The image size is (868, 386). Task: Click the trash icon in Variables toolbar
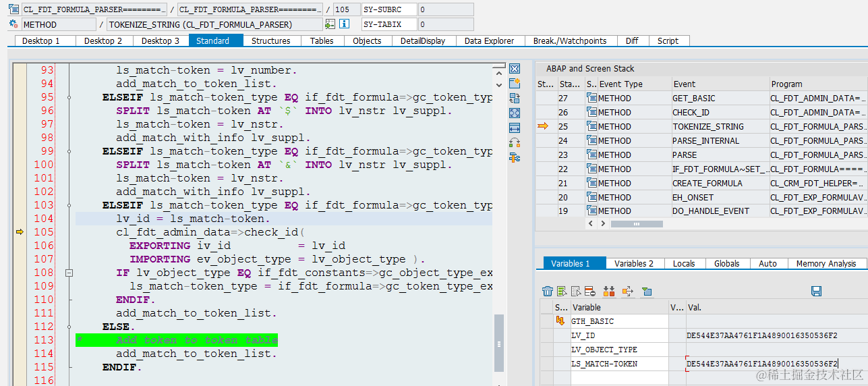(x=548, y=292)
